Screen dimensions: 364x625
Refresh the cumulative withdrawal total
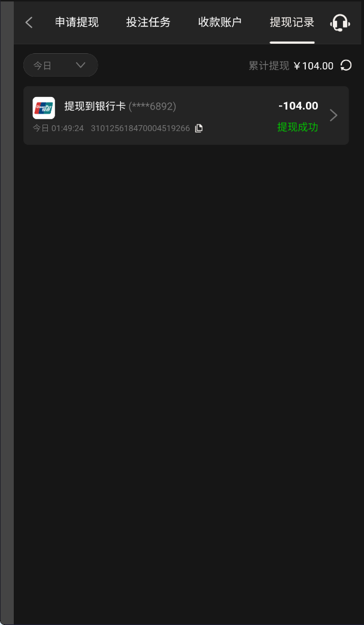pos(346,65)
